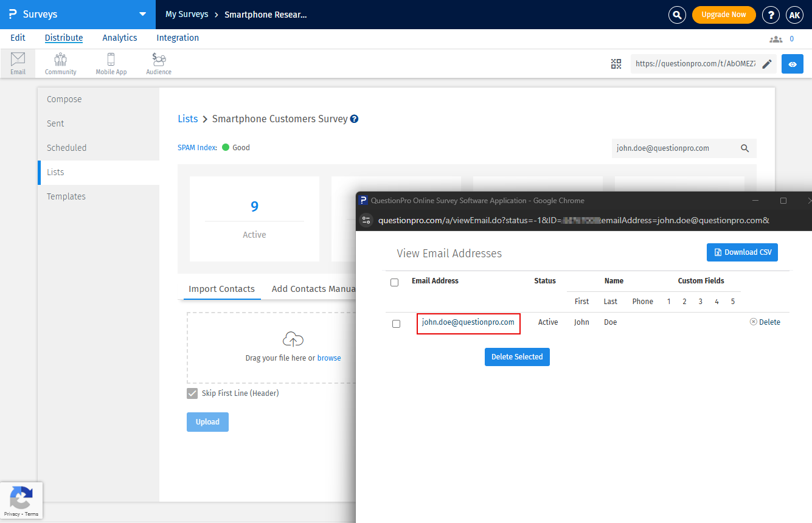Select john.doe@questionpro.com row checkbox
Screen dimensions: 812x523
point(396,324)
